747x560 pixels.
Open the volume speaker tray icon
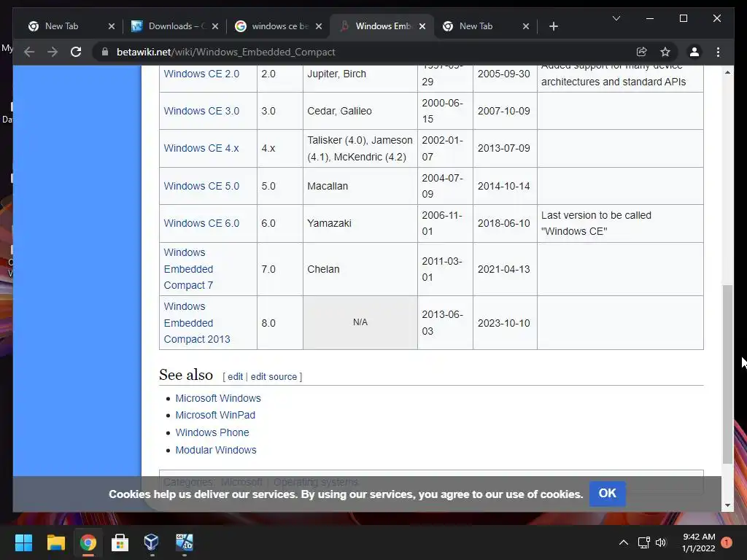(660, 542)
